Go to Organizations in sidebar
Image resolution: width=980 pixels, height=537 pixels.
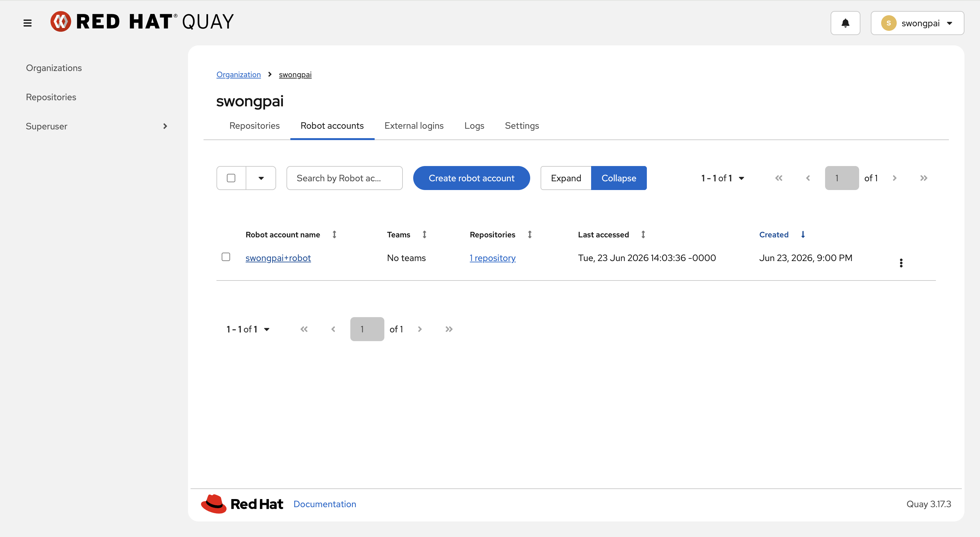[54, 68]
